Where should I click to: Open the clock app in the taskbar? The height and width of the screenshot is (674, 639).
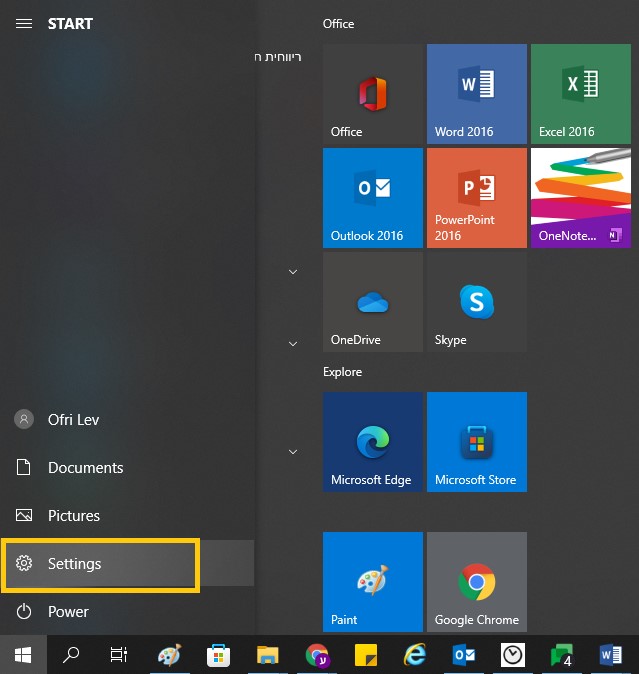pos(513,655)
